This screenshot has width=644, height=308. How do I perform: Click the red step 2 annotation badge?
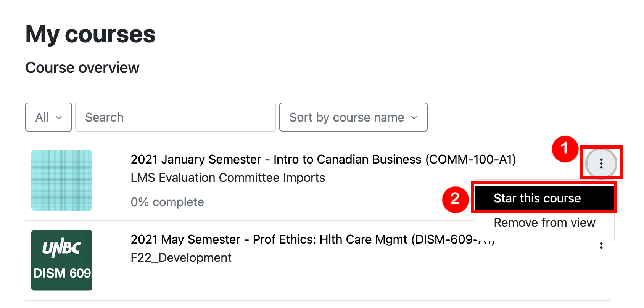455,199
